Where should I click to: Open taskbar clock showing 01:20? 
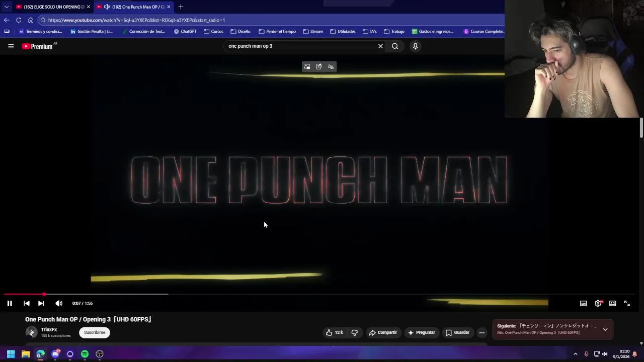tap(621, 354)
